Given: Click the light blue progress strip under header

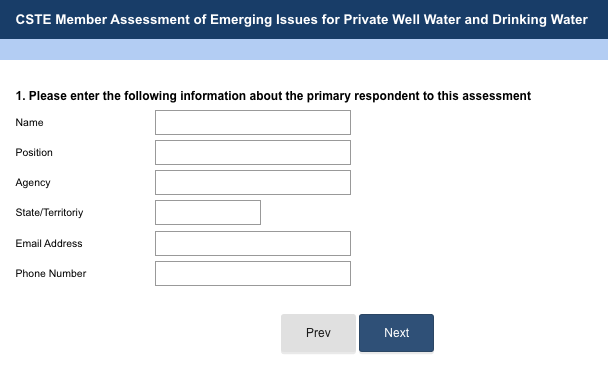Looking at the screenshot, I should pos(304,49).
